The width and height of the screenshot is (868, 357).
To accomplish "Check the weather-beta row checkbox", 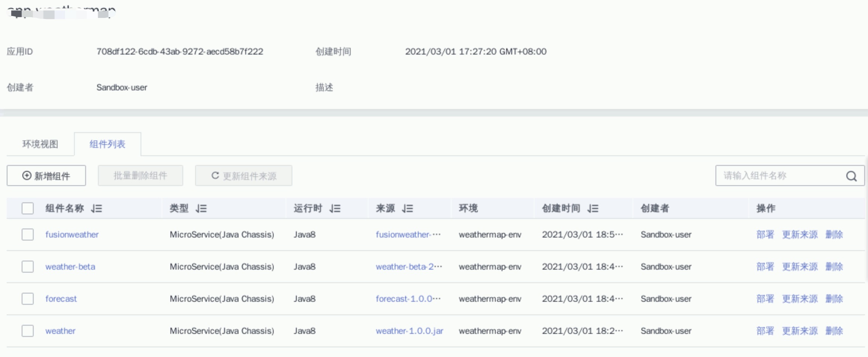I will tap(28, 267).
